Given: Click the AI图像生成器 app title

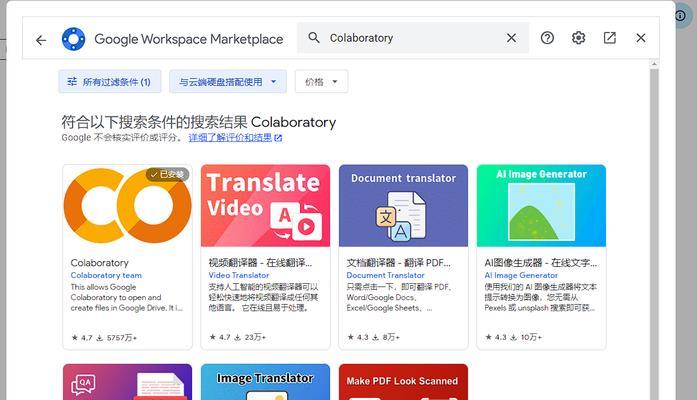Looking at the screenshot, I should [x=541, y=263].
